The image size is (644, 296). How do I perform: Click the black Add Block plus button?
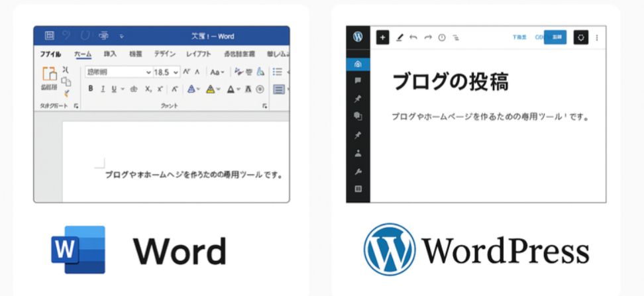tap(382, 37)
